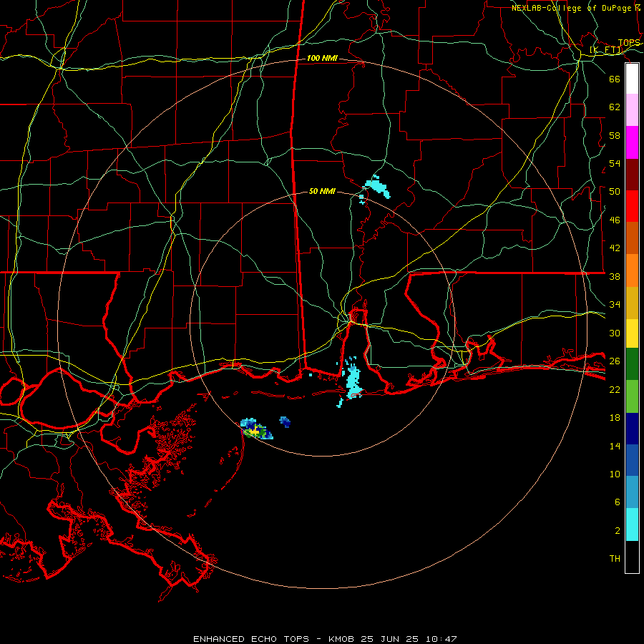644x644 pixels.
Task: Click the yellow legend swatch
Action: tap(632, 333)
